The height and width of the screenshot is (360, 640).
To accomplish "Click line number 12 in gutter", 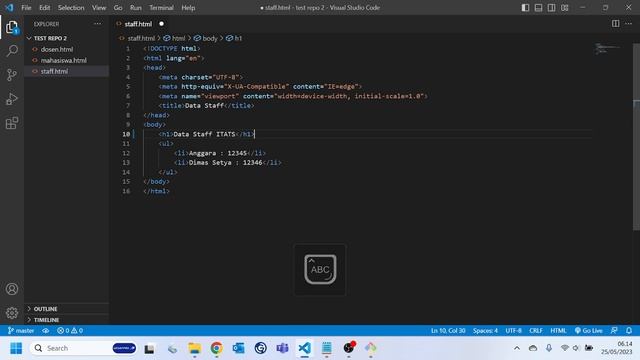I will (126, 153).
